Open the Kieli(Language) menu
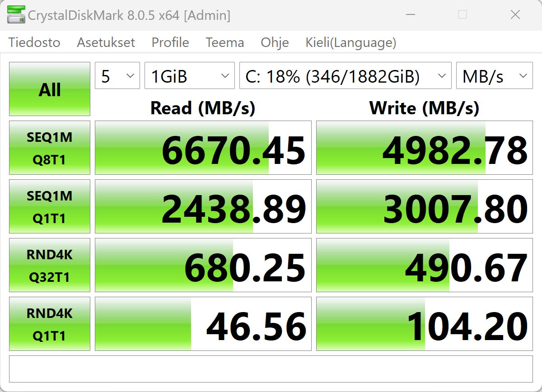This screenshot has height=392, width=542. (351, 43)
